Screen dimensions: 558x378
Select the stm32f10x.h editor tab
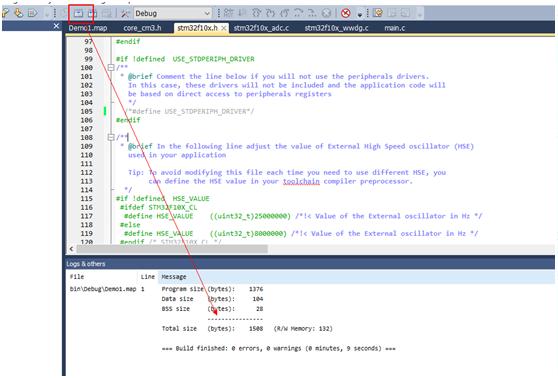pyautogui.click(x=197, y=28)
